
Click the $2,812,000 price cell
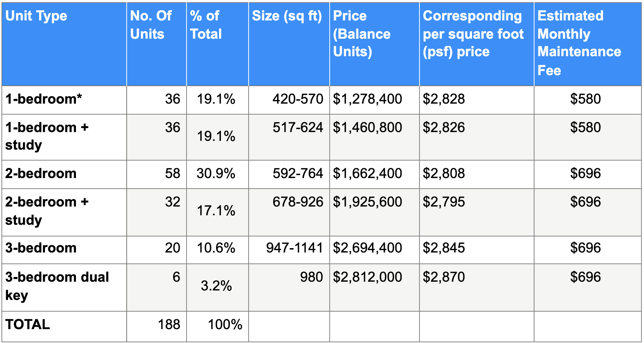pos(367,277)
